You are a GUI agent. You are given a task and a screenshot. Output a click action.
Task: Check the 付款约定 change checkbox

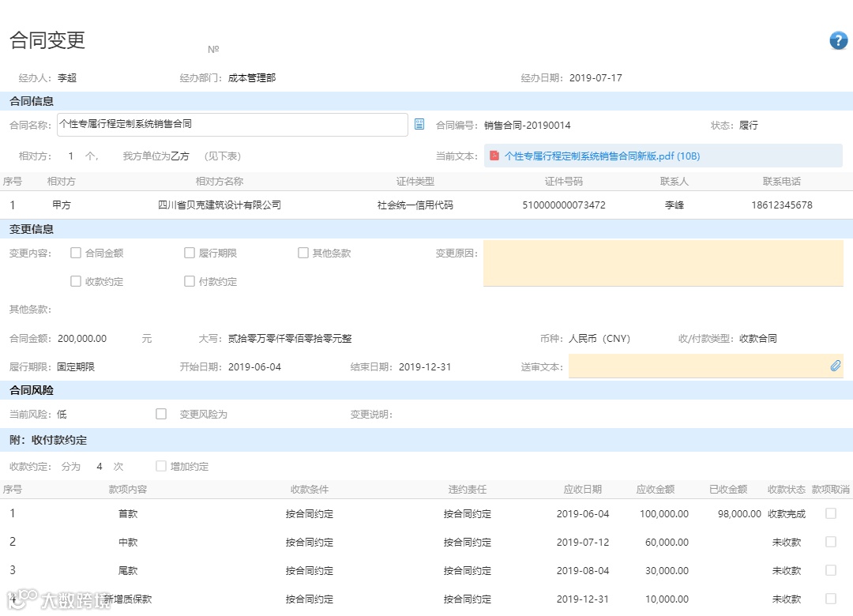190,281
